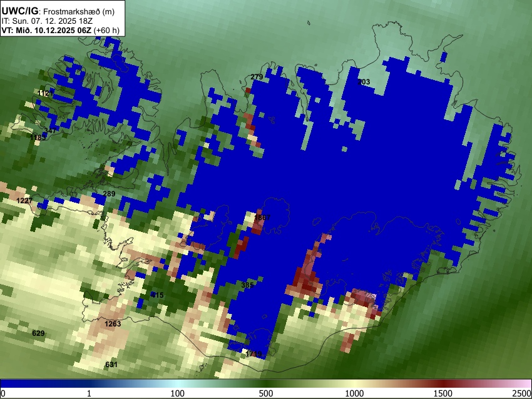Select the 'IT: Sun. 07. 12. 2025 18Z' line
532x399 pixels.
pyautogui.click(x=47, y=21)
